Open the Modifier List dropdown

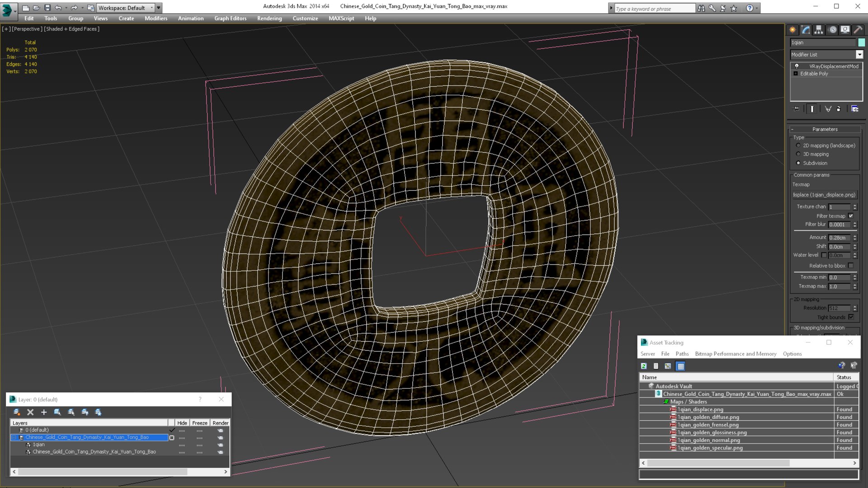859,55
